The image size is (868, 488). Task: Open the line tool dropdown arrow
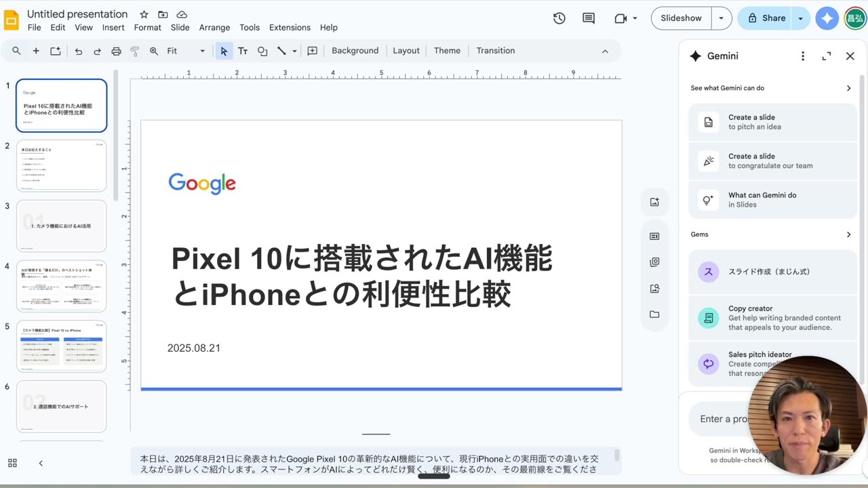[294, 51]
